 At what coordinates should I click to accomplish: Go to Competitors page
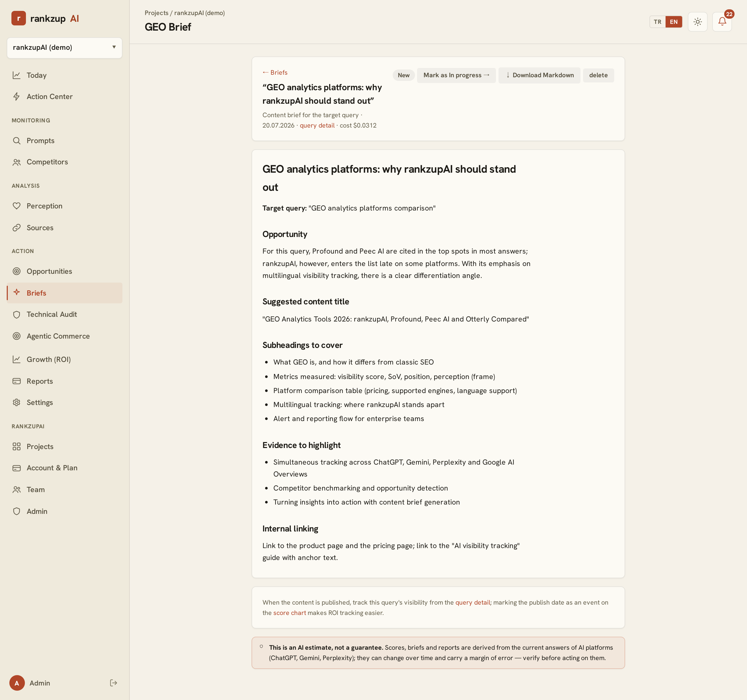[64, 162]
